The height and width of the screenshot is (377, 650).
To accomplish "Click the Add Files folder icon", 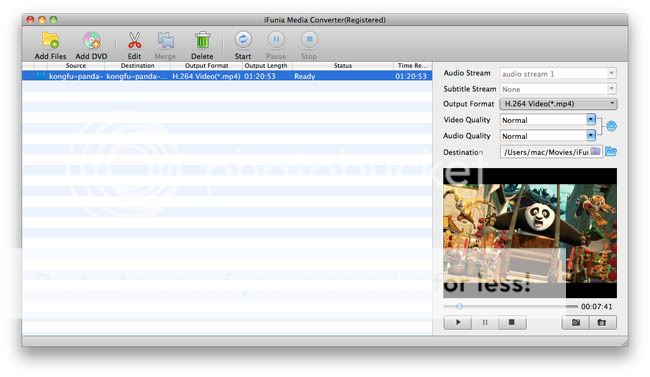I will tap(50, 40).
